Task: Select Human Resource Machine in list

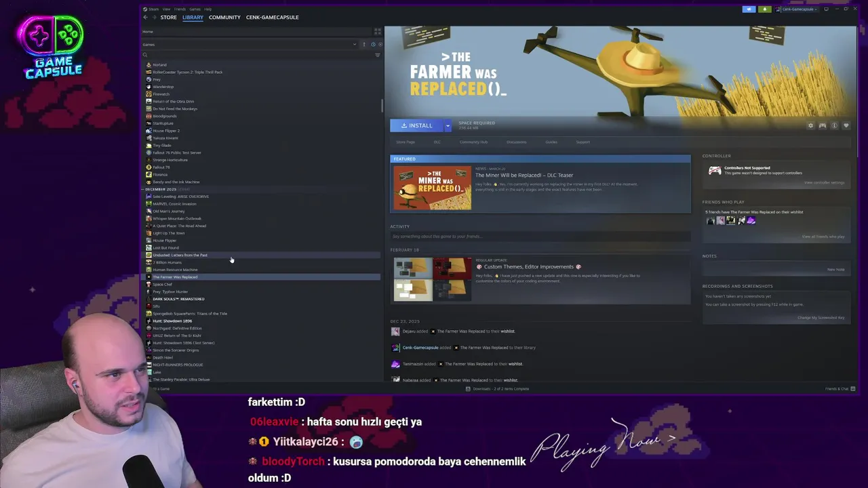Action: pyautogui.click(x=261, y=270)
